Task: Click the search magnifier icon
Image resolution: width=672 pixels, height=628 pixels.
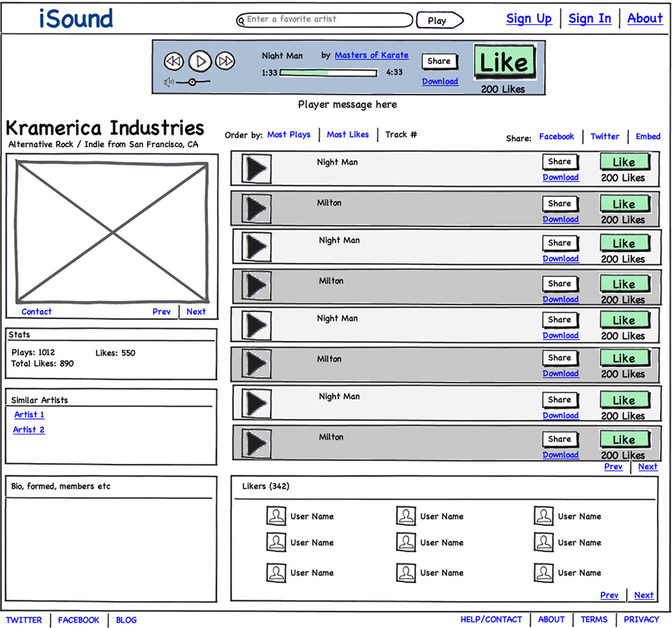Action: (x=241, y=21)
